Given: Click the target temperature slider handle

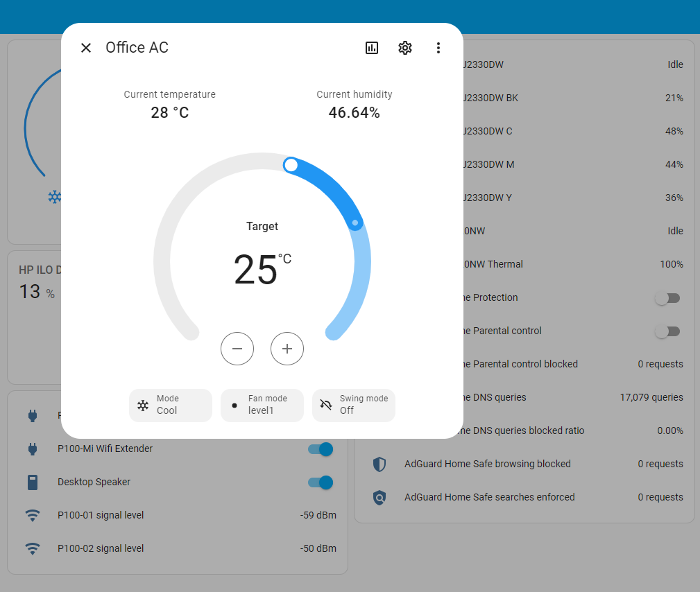Looking at the screenshot, I should point(291,165).
